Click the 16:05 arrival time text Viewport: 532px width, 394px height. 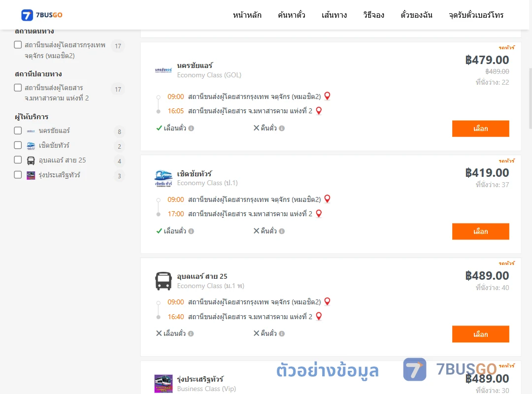[x=176, y=111]
